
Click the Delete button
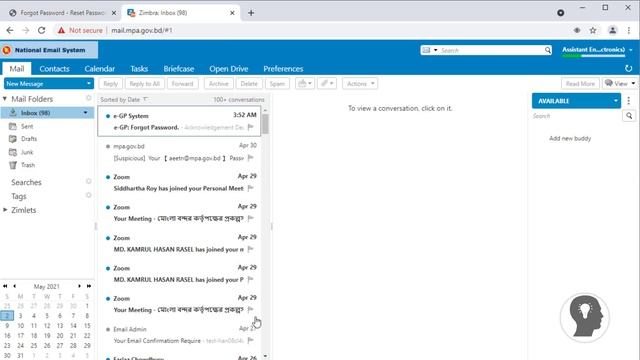coord(249,84)
